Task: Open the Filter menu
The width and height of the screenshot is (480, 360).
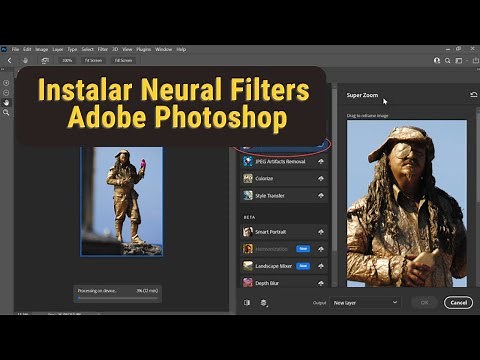Action: pos(103,49)
